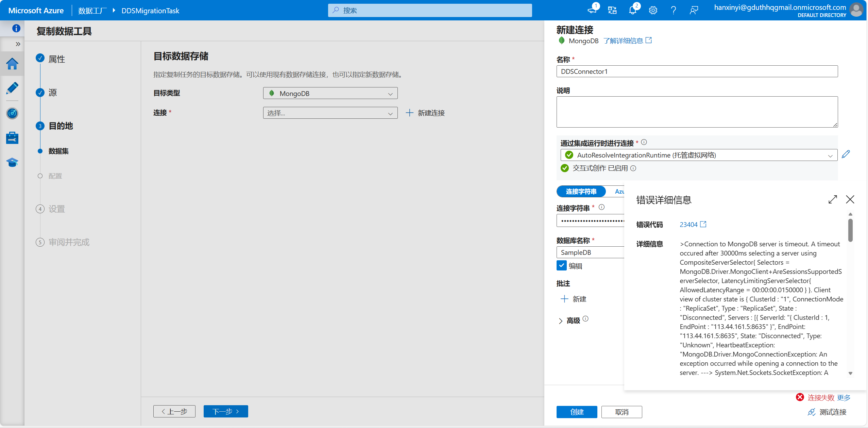Open the settings gear in top bar
The image size is (868, 428).
click(x=653, y=10)
